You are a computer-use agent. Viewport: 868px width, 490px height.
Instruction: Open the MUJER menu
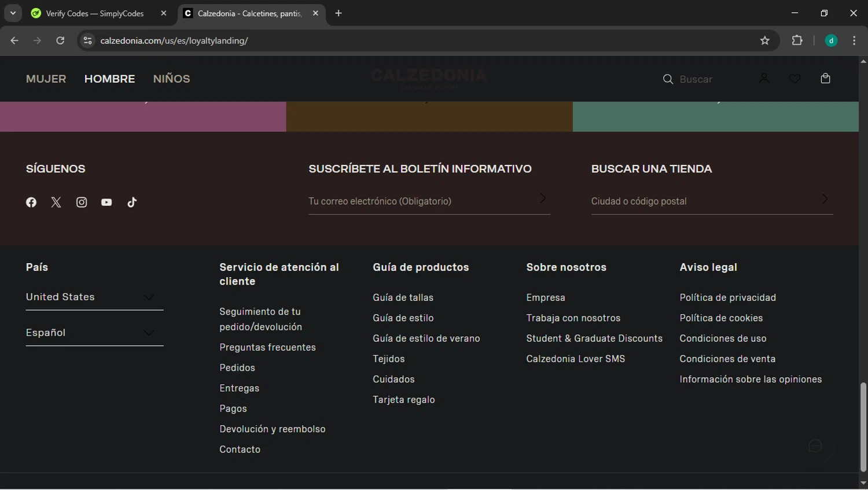(46, 79)
